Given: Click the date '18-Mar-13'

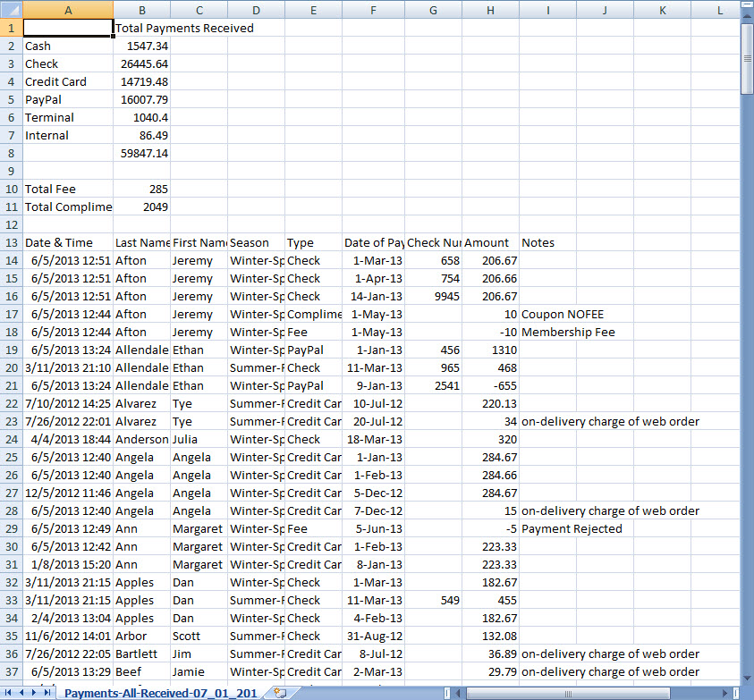Looking at the screenshot, I should (x=373, y=439).
